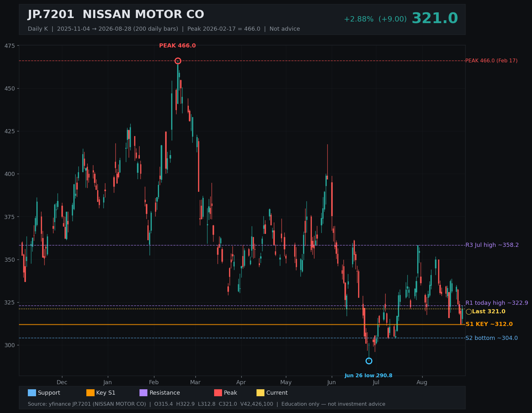Click the 'Daily K' subtitle line
The width and height of the screenshot is (532, 413).
coord(164,29)
